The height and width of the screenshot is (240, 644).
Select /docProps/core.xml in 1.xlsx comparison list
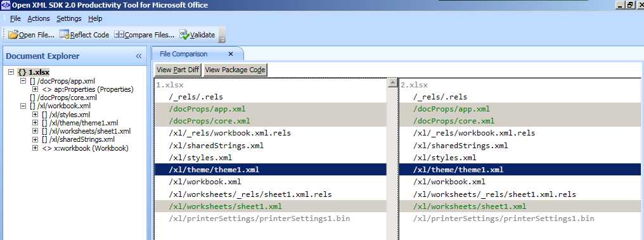coord(271,121)
